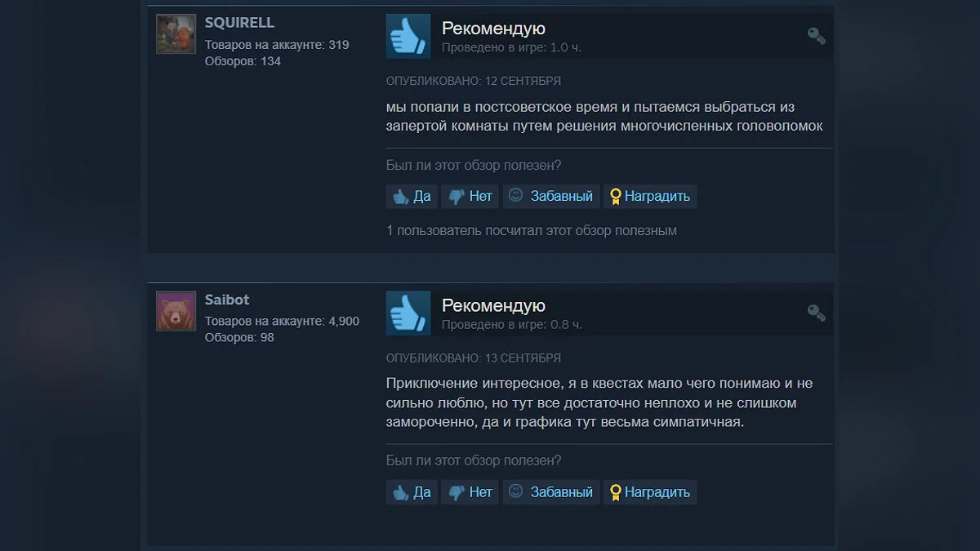Viewport: 980px width, 551px height.
Task: Click 'Наградить' under SQUIRELL's review
Action: pos(650,196)
